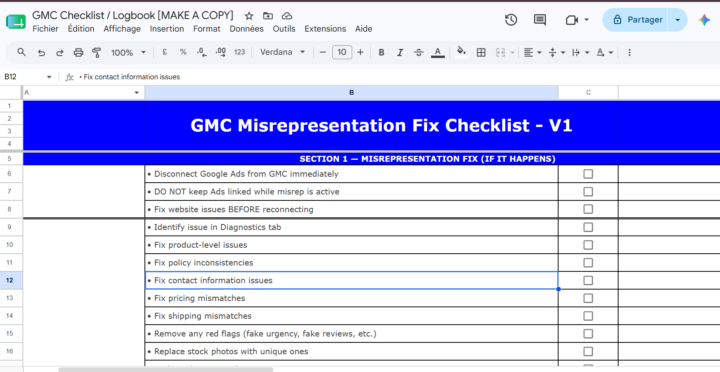This screenshot has height=372, width=720.
Task: Star this spreadsheet document
Action: 249,16
